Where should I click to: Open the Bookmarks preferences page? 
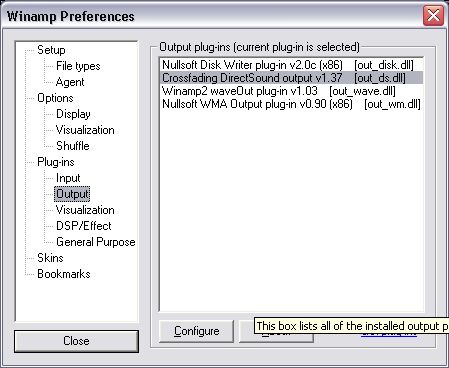tap(64, 274)
